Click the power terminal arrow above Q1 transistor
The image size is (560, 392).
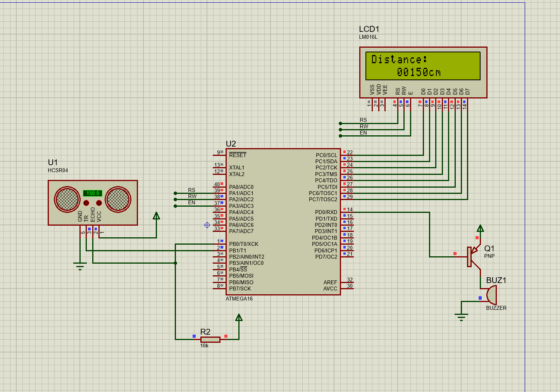480,228
